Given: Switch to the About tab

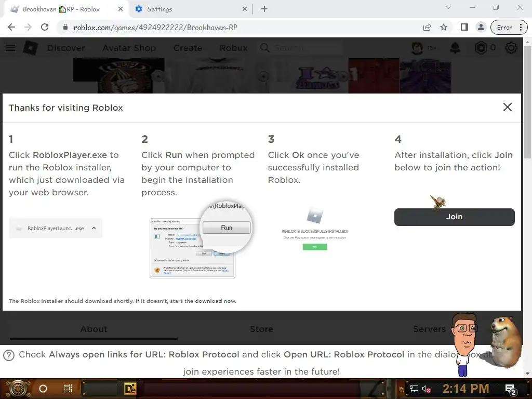Looking at the screenshot, I should coord(94,329).
